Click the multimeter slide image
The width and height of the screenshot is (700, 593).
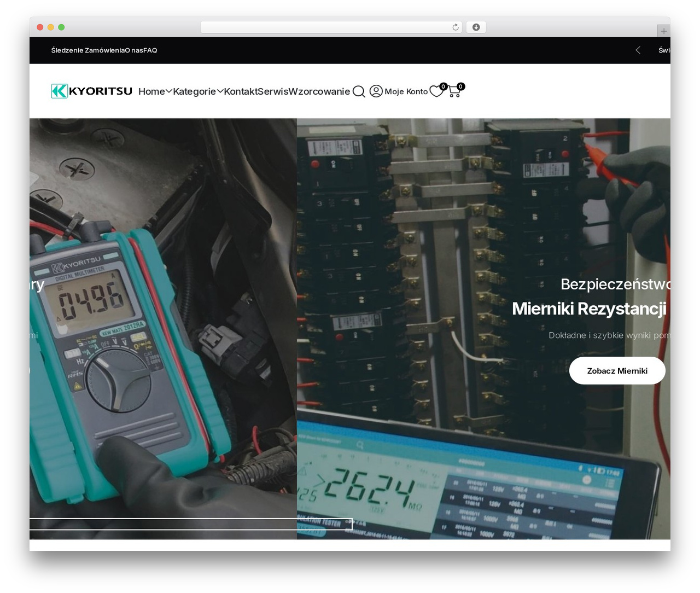pos(163,329)
